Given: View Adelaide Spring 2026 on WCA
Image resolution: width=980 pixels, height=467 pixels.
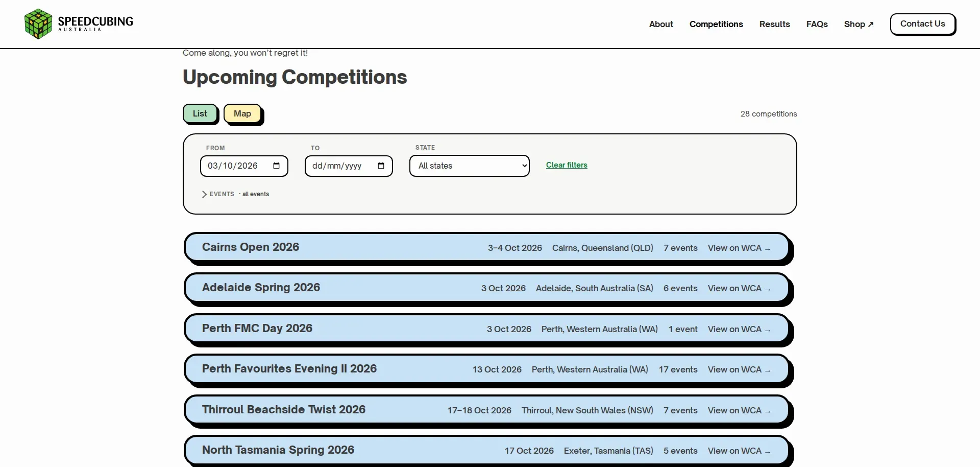Looking at the screenshot, I should coord(739,288).
